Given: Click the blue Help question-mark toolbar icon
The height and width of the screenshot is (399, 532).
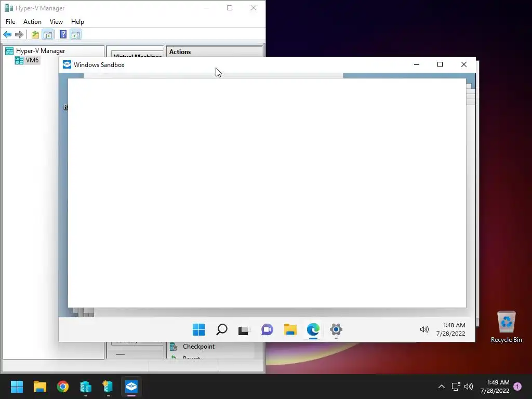Looking at the screenshot, I should coord(63,34).
